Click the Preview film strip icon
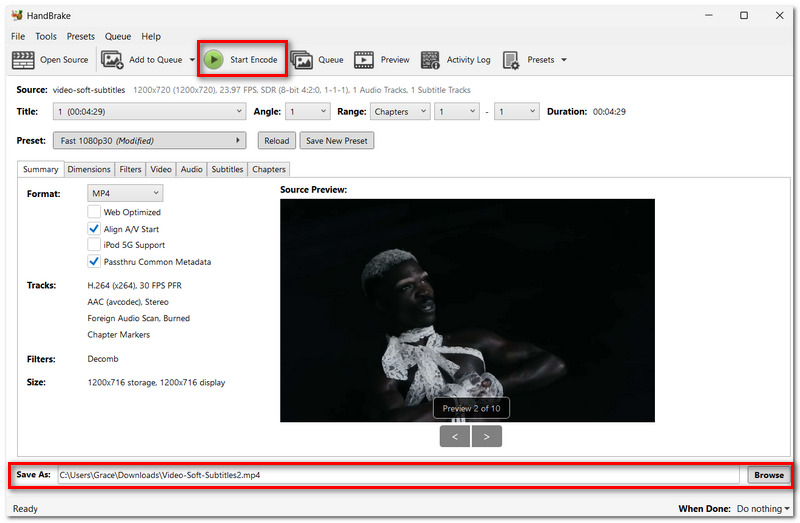800x523 pixels. pyautogui.click(x=364, y=60)
